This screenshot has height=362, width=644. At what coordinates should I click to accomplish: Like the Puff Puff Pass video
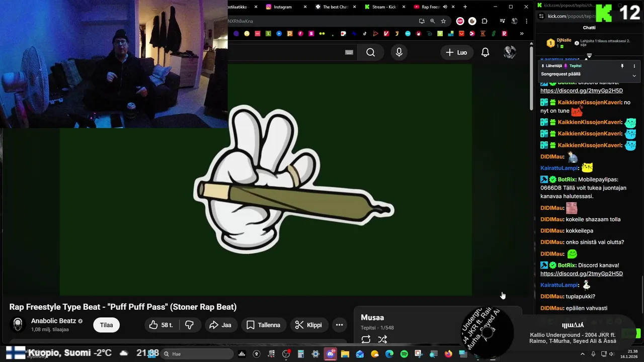pos(161,325)
